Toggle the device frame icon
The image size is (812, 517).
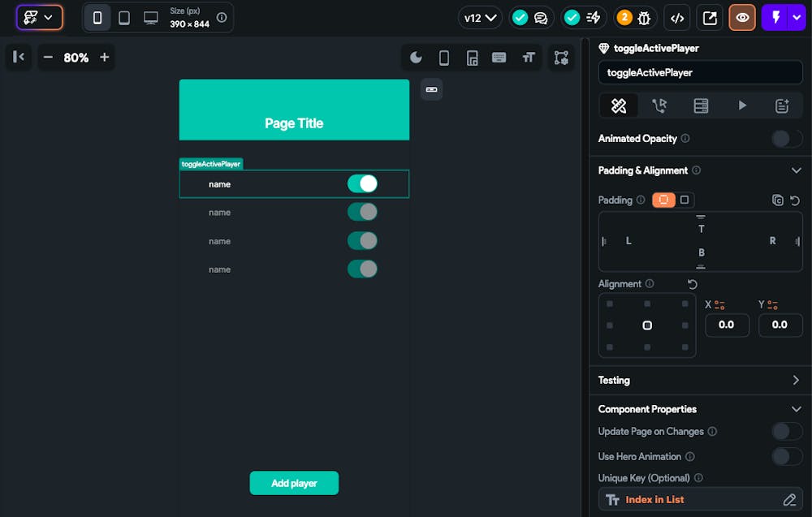tap(444, 58)
